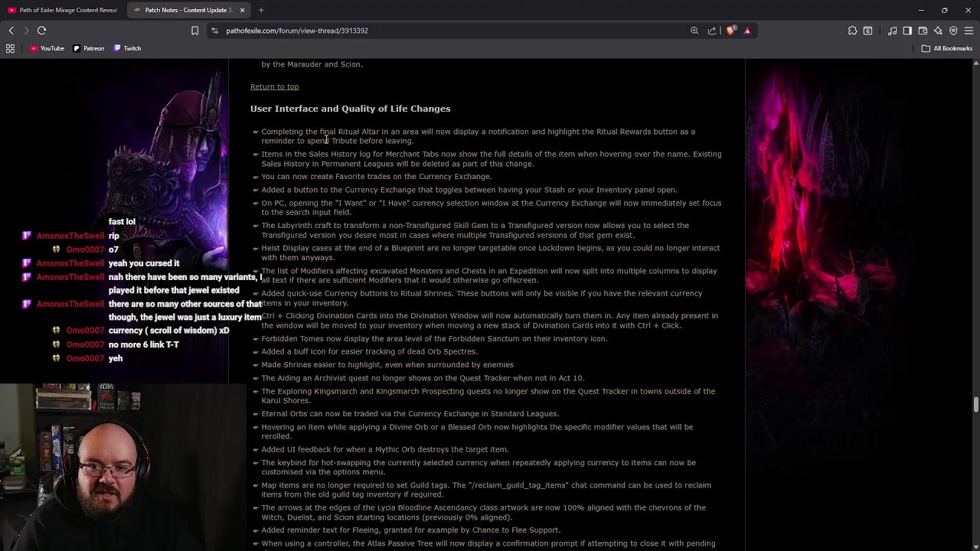Click the chat message 'currency ( scroll of wisdom) xD'

click(x=168, y=331)
